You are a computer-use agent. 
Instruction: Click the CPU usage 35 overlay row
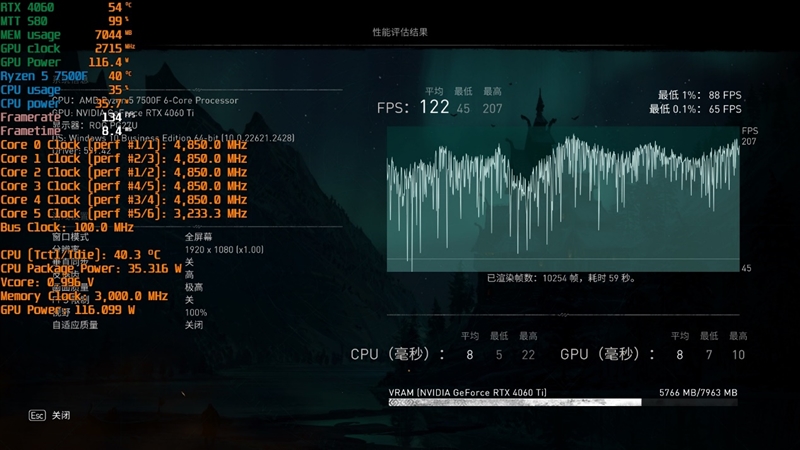pyautogui.click(x=65, y=90)
